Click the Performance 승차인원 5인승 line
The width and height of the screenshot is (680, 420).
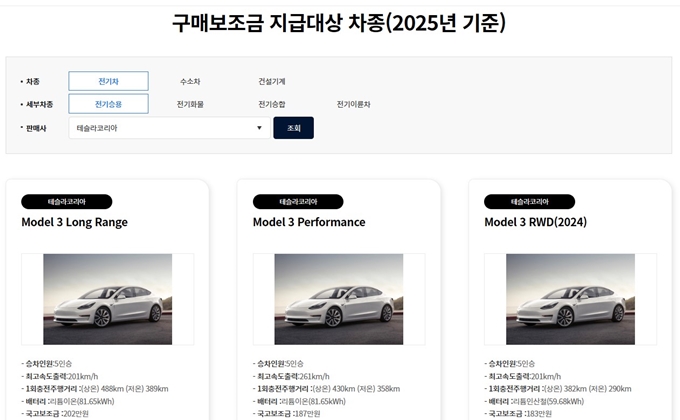click(278, 364)
